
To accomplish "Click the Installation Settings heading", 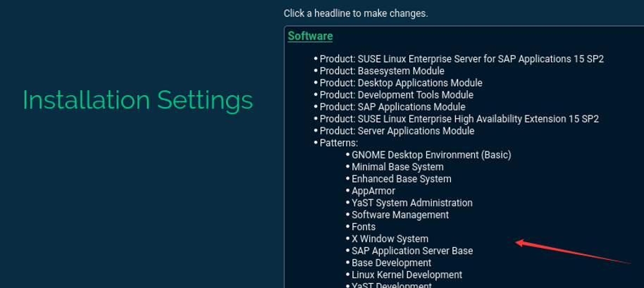I will [137, 100].
